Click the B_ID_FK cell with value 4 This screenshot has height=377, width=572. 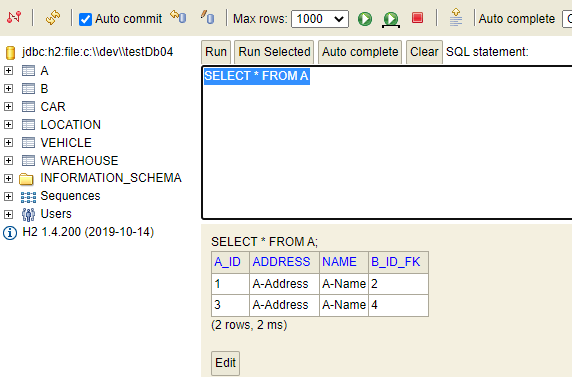tap(398, 305)
